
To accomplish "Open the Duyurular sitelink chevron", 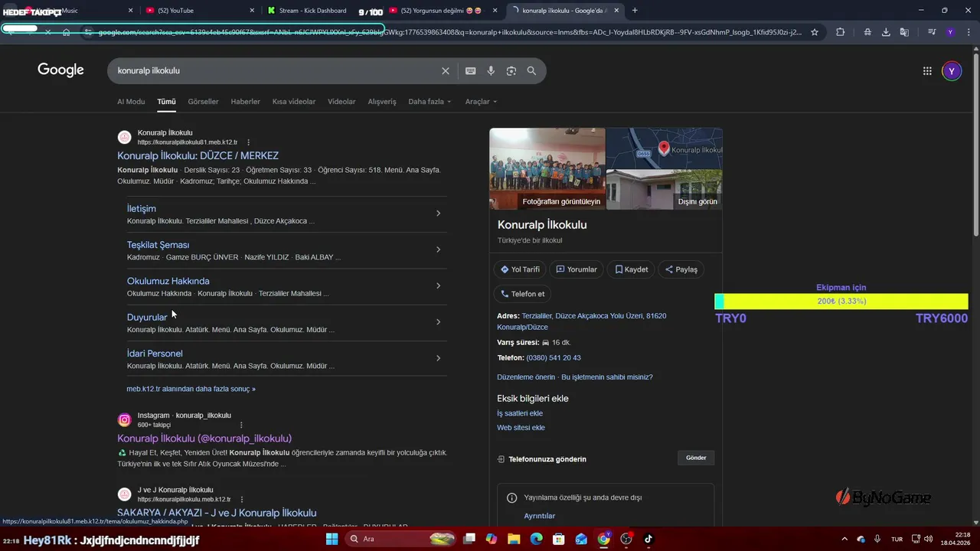I will [438, 322].
